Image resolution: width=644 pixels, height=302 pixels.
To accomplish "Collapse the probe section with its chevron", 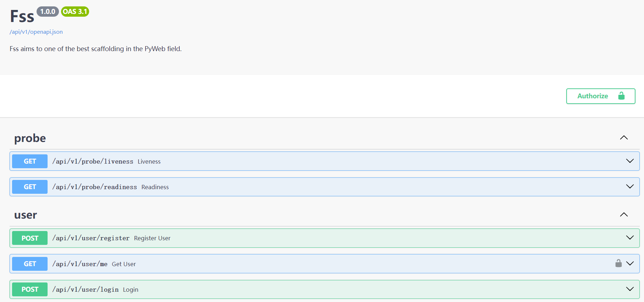I will pos(624,138).
